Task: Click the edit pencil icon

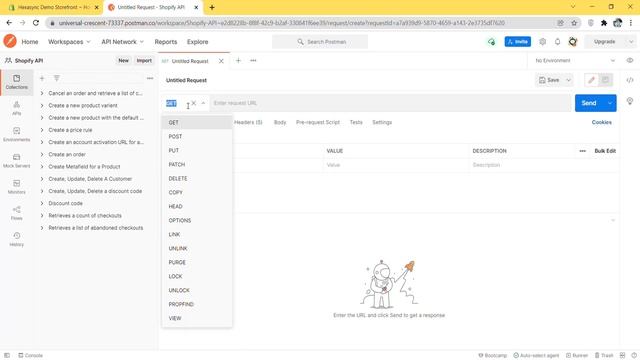Action: tap(591, 80)
